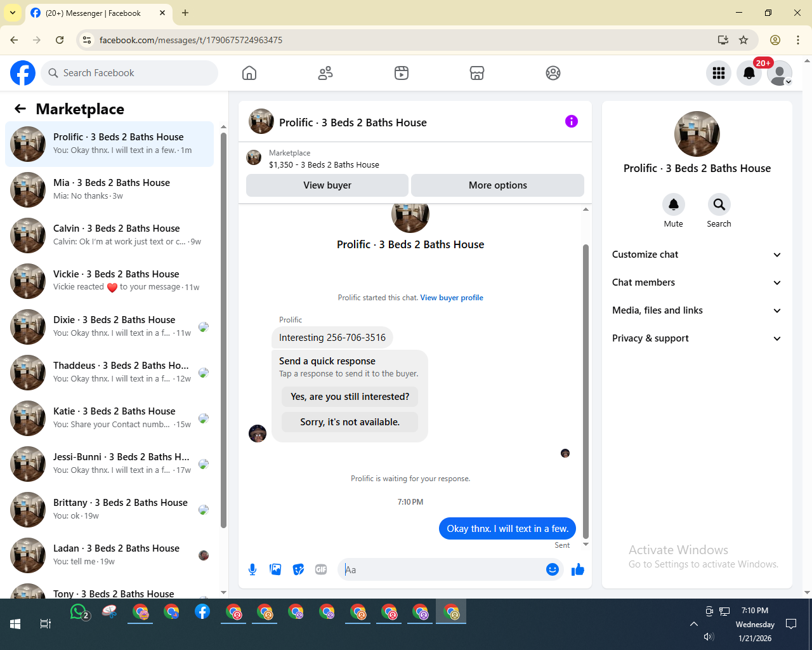Search in conversation magnifier icon
Viewport: 812px width, 650px height.
pos(719,204)
